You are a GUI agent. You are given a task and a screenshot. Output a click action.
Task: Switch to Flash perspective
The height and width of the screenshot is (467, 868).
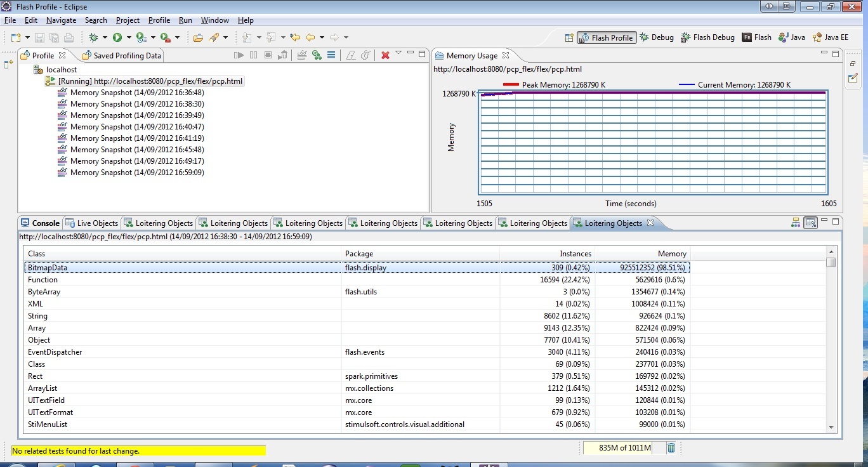[x=757, y=37]
